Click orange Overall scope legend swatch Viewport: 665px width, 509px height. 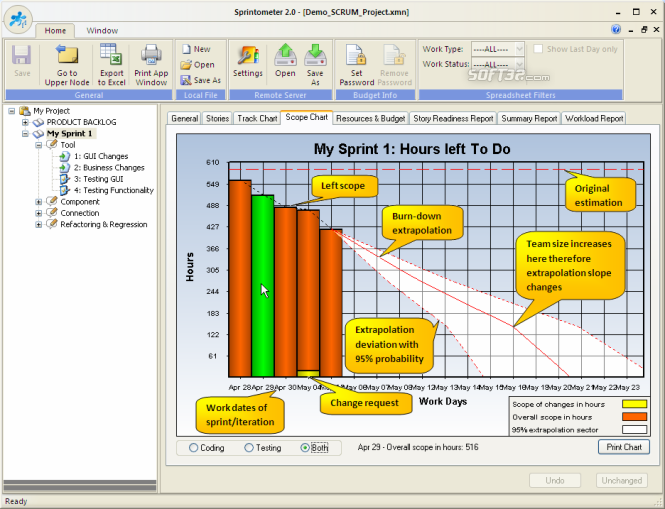point(634,417)
